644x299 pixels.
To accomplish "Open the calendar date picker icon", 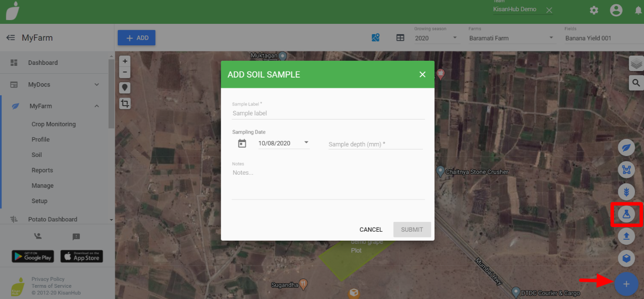I will pyautogui.click(x=242, y=143).
